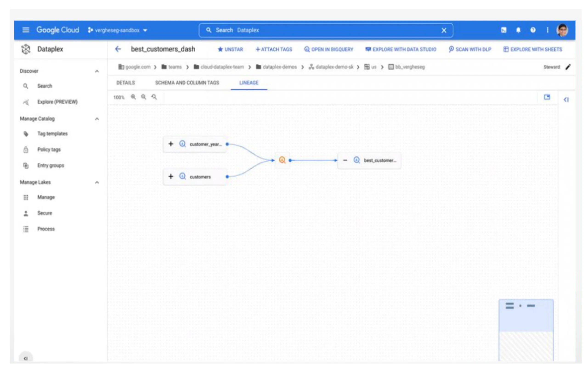Image resolution: width=588 pixels, height=366 pixels.
Task: Collapse the left navigation sidebar
Action: pos(26,358)
